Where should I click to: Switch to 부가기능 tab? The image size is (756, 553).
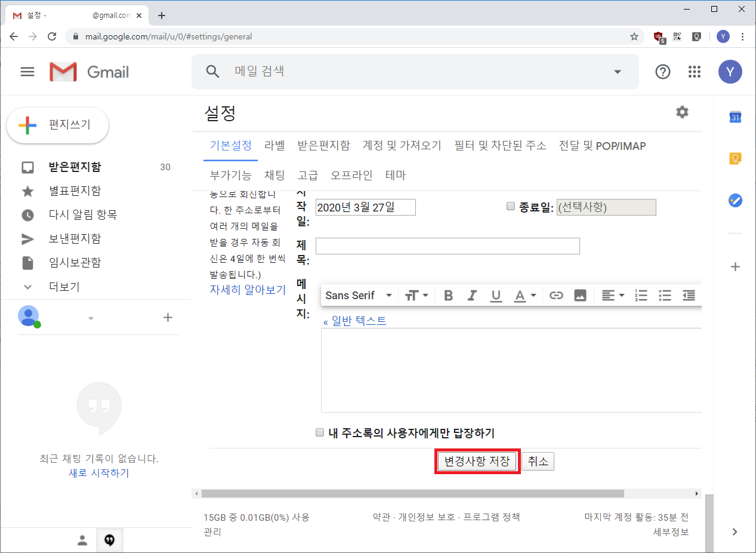(x=230, y=175)
